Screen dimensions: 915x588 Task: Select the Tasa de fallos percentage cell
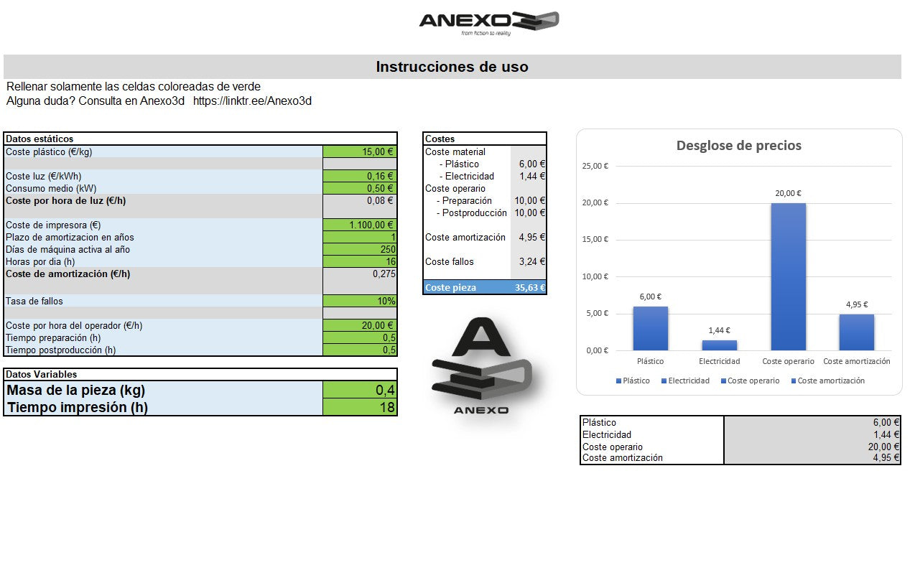(x=359, y=301)
